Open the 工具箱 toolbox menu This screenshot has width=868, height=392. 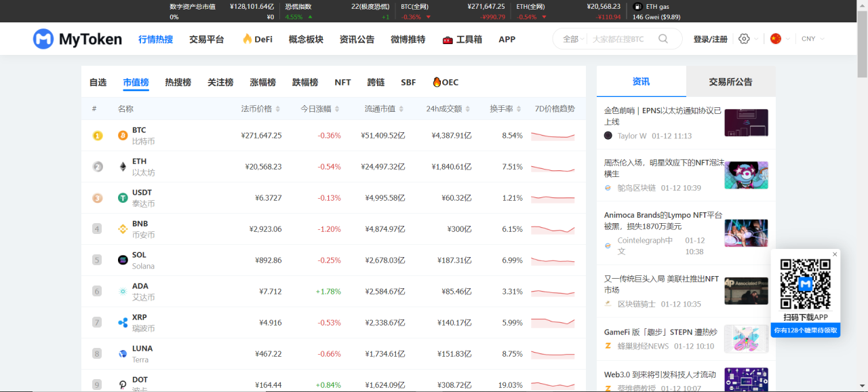coord(462,39)
